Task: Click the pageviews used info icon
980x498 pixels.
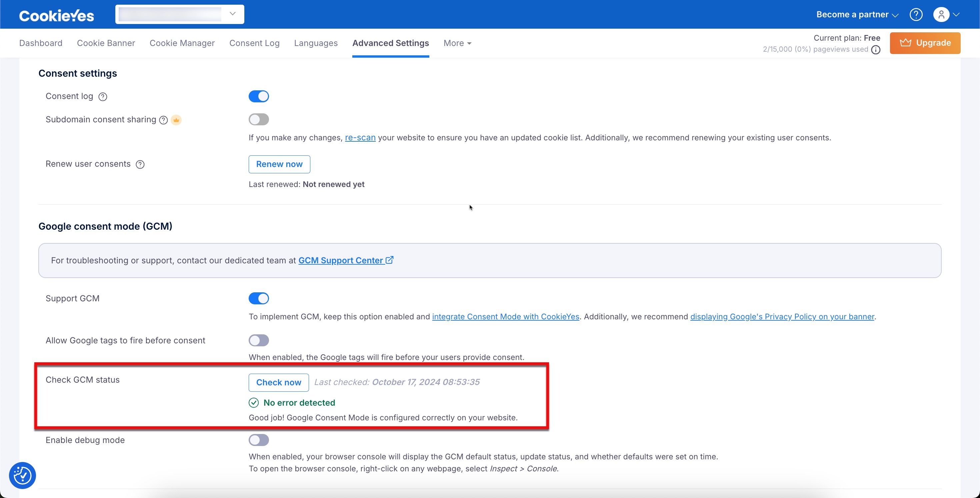Action: point(876,50)
